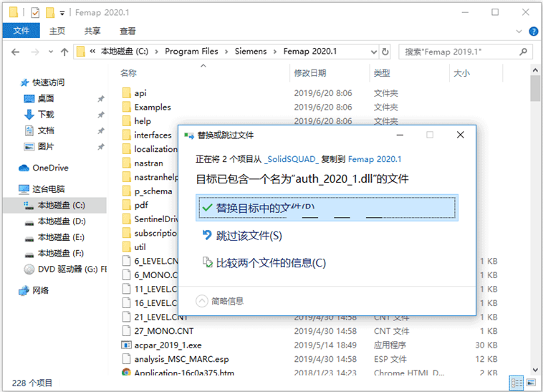Click the refresh button beside address bar
Viewport: 543px width, 392px height.
pyautogui.click(x=385, y=52)
